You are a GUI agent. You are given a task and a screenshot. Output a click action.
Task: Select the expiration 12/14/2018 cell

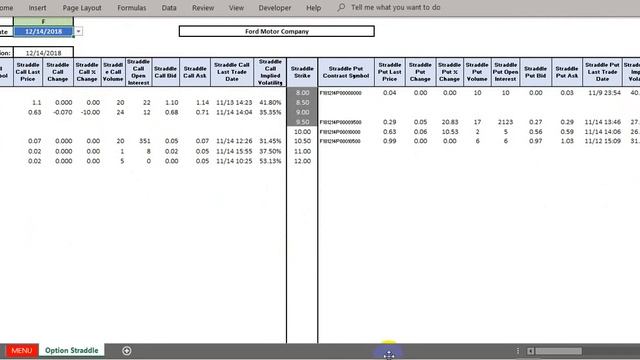pyautogui.click(x=43, y=53)
